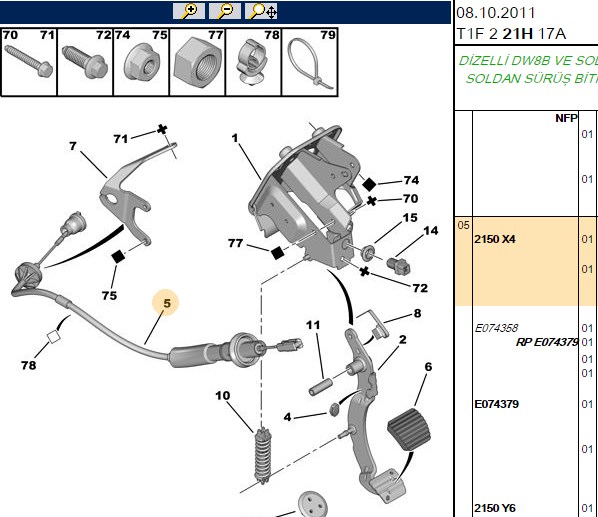
Task: Click the zoom in magnifier icon
Action: pyautogui.click(x=189, y=11)
